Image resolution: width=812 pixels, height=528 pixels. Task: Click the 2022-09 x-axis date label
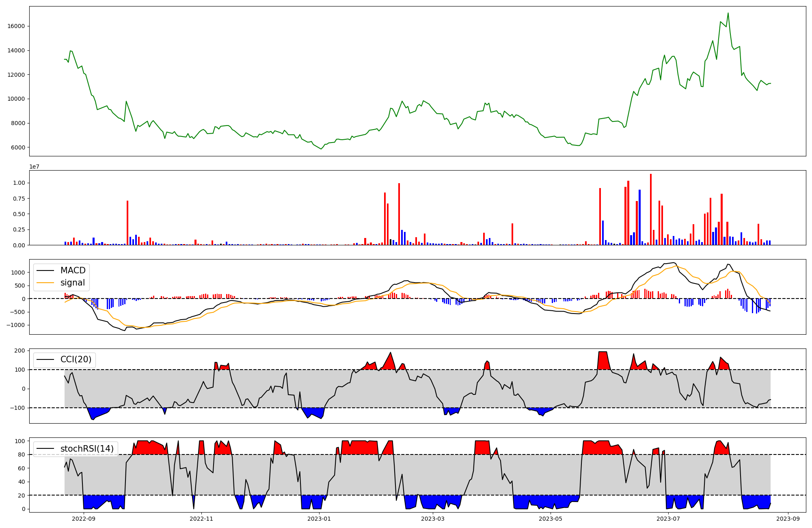click(84, 519)
